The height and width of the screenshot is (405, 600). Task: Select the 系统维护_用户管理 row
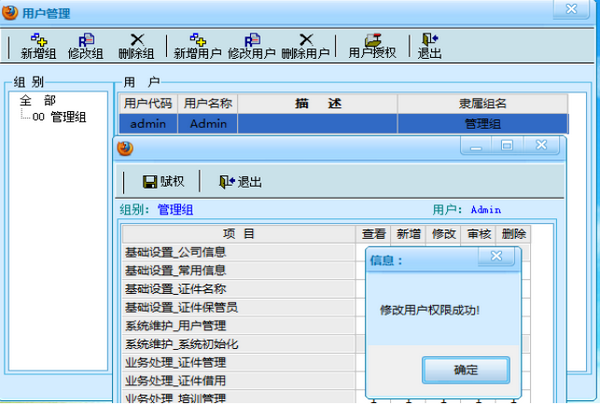click(239, 326)
